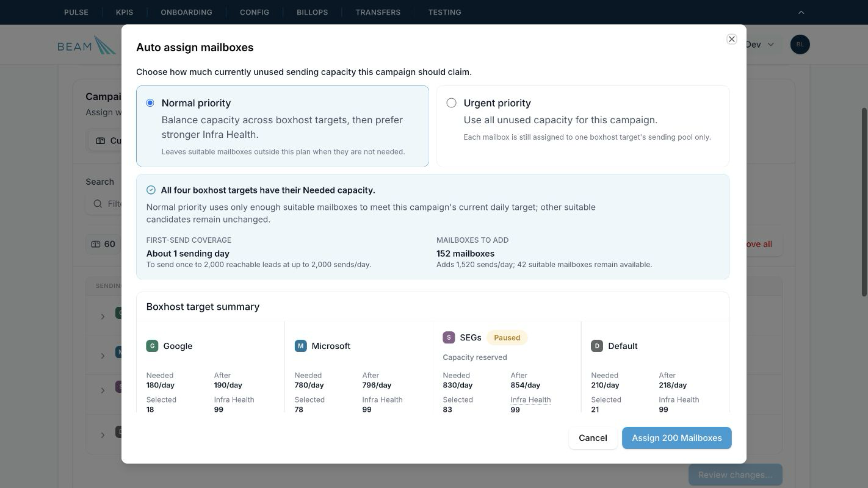The image size is (868, 488).
Task: Click the SEGs After value '854/day'
Action: coord(526,385)
